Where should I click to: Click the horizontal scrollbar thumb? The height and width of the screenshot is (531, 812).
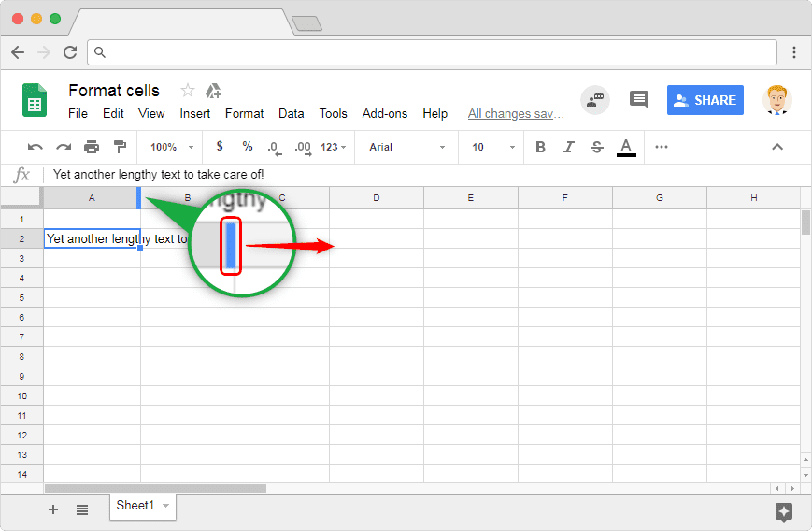coord(155,489)
